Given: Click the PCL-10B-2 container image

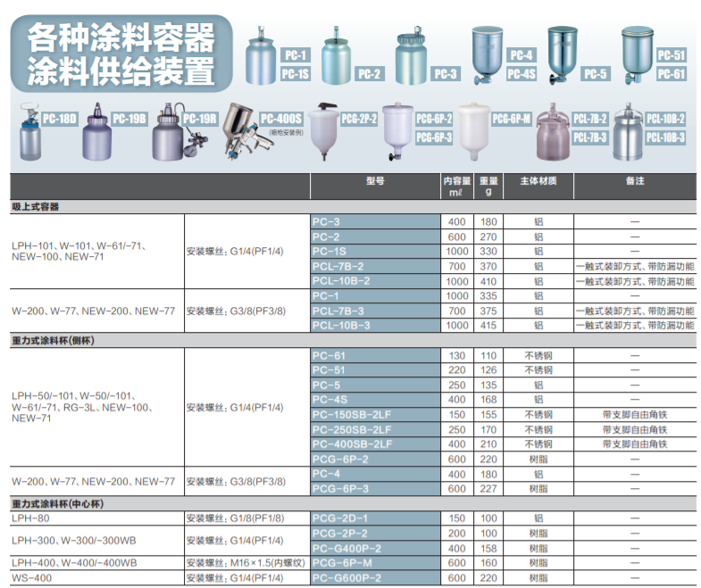Looking at the screenshot, I should coord(629,131).
